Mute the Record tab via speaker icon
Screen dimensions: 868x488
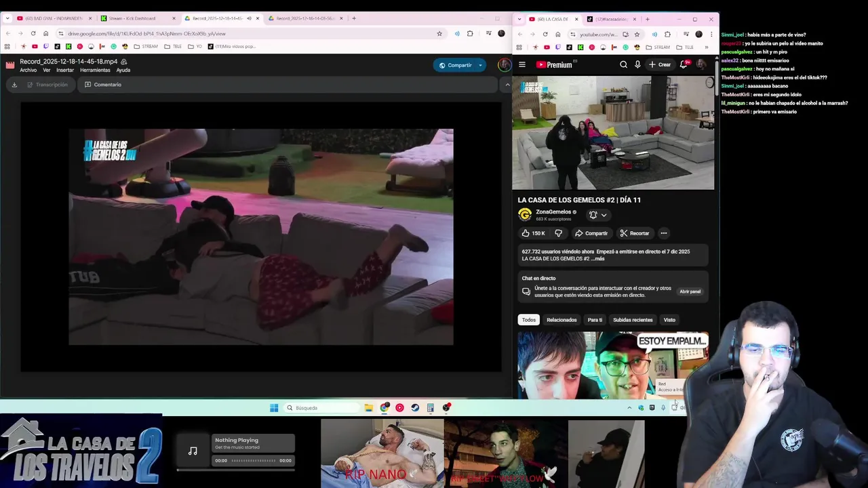tap(249, 18)
